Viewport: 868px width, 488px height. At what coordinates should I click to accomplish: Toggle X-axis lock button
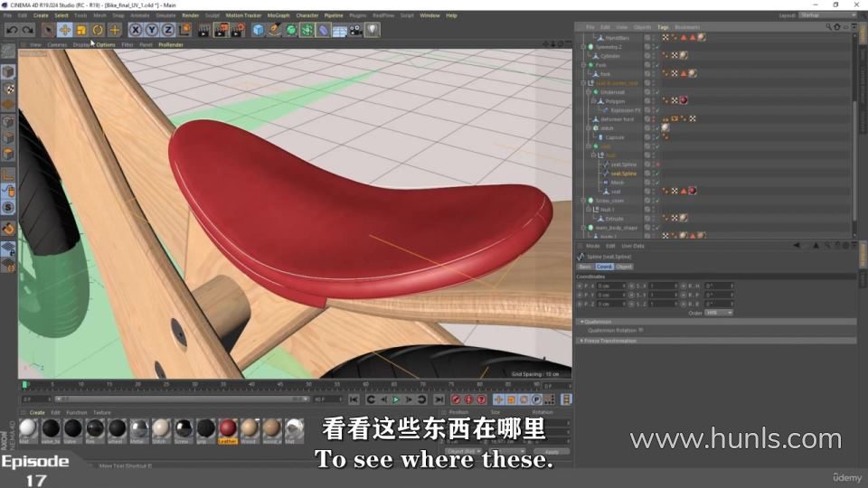coord(135,30)
